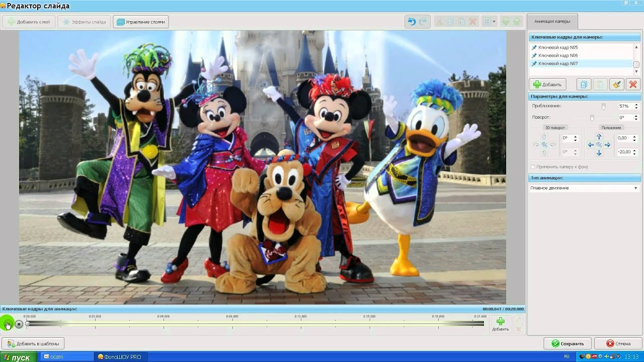This screenshot has width=644, height=362.
Task: Select Ключевой кадр №6 in list
Action: [x=581, y=55]
